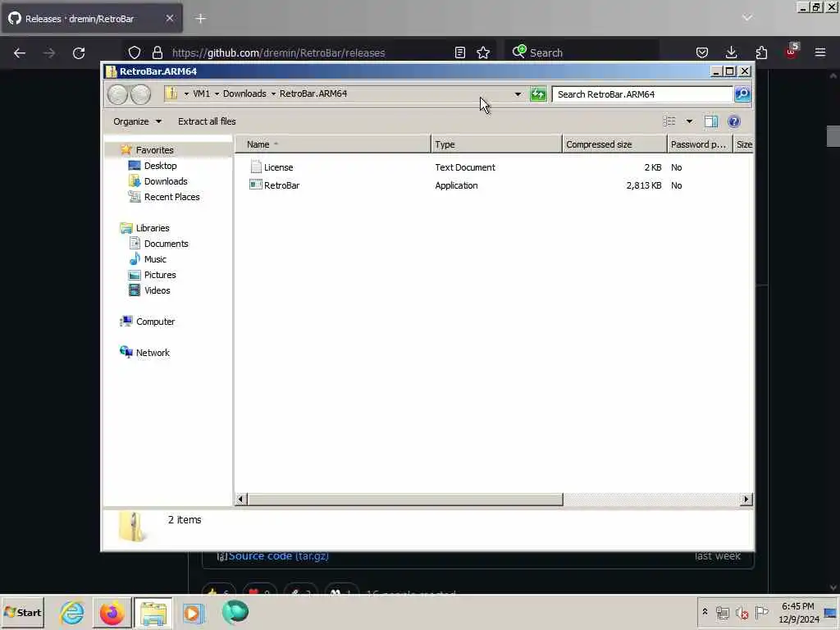Viewport: 840px width, 630px height.
Task: Open the taskbar clock
Action: [x=798, y=612]
